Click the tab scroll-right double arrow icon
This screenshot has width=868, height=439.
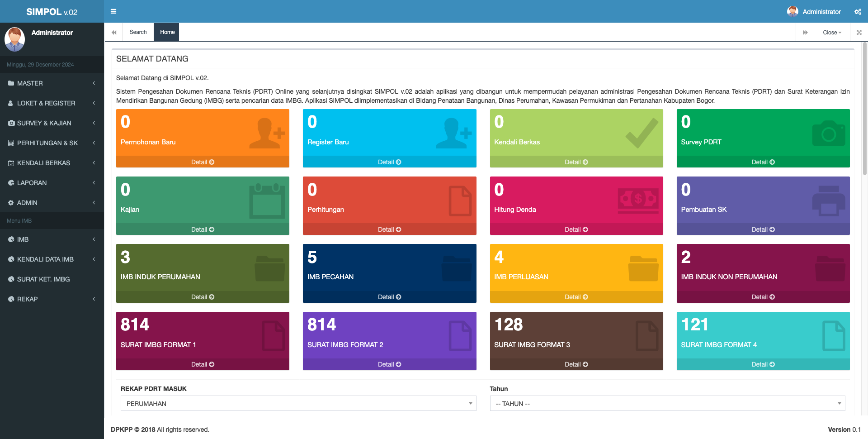805,32
